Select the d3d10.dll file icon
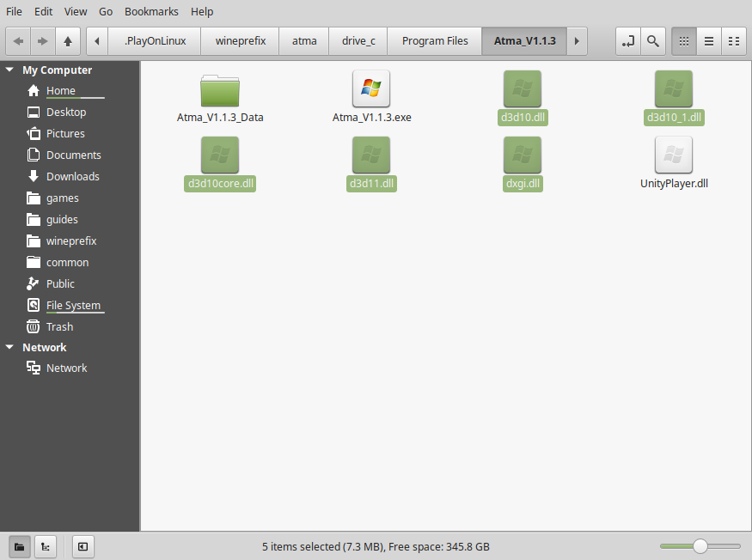Viewport: 752px width, 560px height. 523,89
